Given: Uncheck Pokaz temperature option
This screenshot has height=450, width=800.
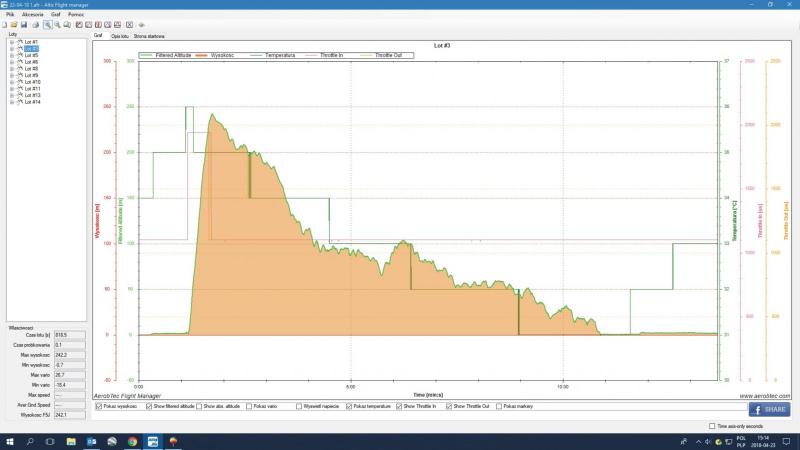Looking at the screenshot, I should [349, 407].
